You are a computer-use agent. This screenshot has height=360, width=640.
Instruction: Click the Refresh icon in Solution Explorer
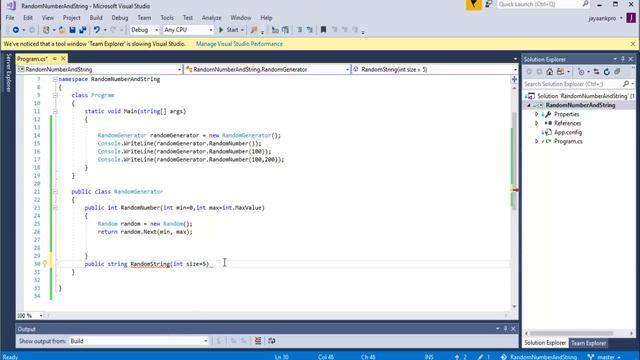click(607, 72)
